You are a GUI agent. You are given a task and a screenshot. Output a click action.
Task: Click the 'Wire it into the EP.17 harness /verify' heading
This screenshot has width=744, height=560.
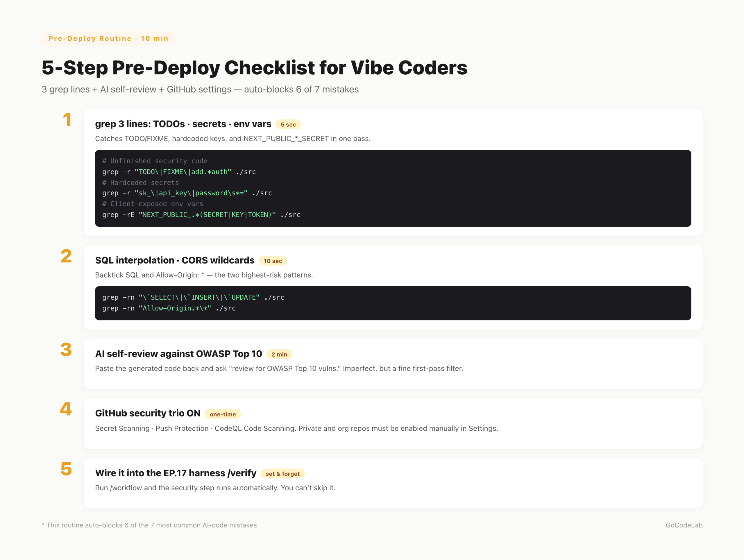[x=175, y=473]
